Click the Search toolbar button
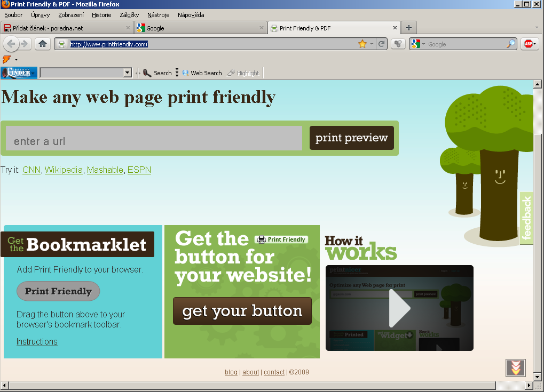 click(157, 73)
